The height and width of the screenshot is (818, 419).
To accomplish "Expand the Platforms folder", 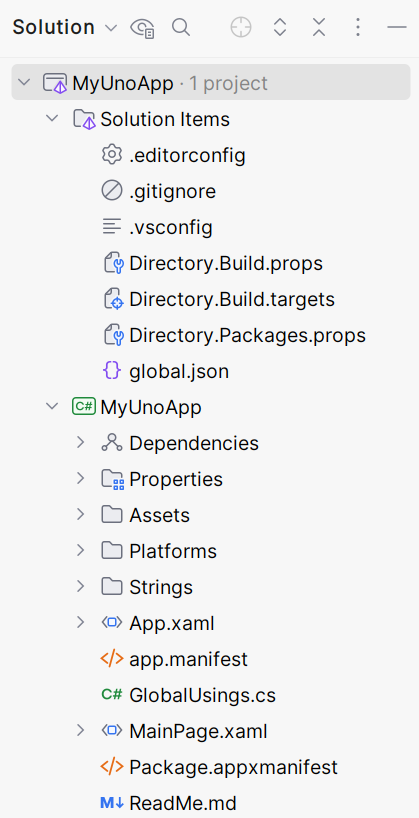I will [x=80, y=550].
